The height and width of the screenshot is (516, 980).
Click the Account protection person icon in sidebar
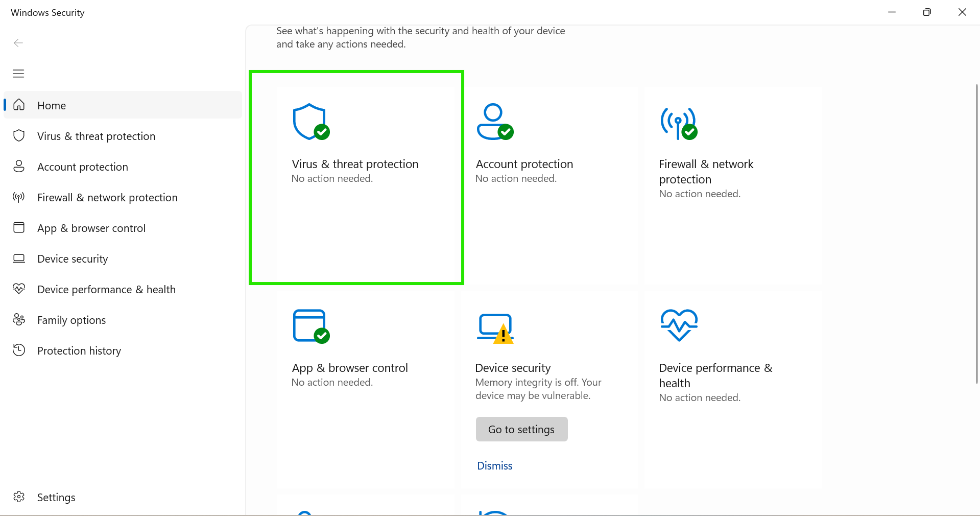click(x=19, y=166)
